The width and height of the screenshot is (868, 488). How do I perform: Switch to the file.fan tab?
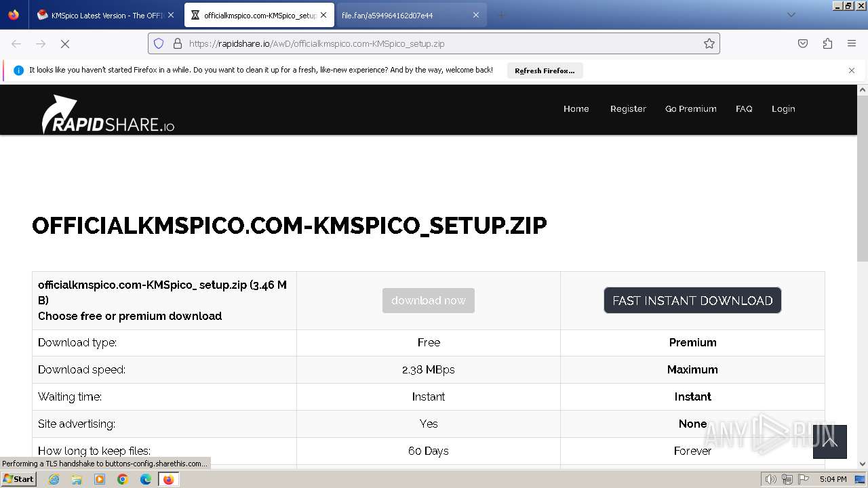411,15
